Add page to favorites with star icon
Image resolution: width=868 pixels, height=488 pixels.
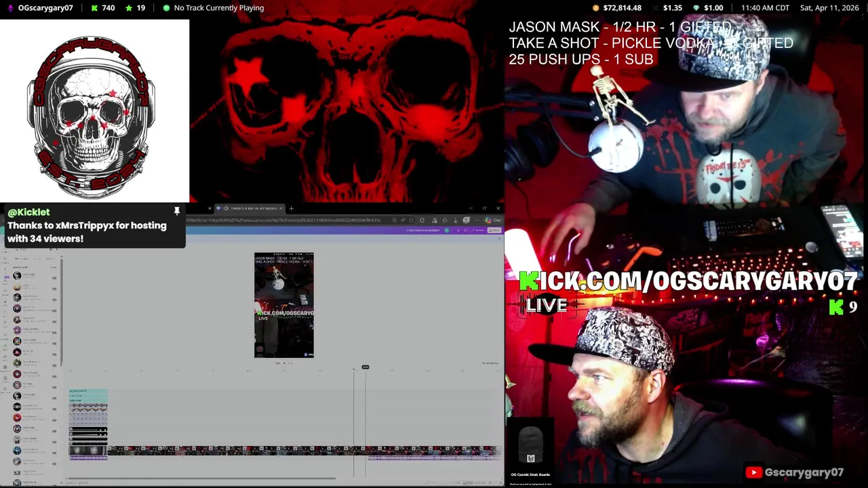[x=411, y=220]
